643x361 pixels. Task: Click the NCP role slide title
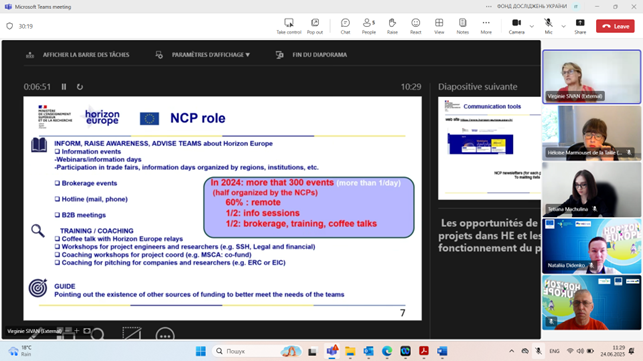[198, 118]
